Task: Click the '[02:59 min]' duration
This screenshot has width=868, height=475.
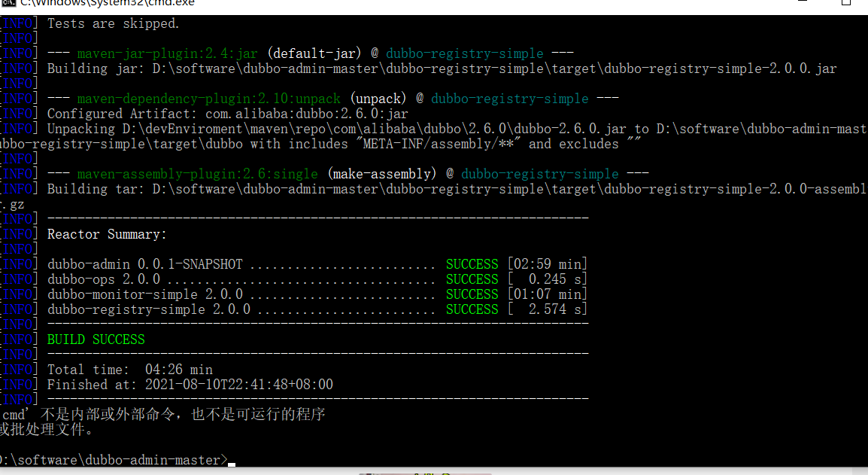Action: pyautogui.click(x=548, y=264)
